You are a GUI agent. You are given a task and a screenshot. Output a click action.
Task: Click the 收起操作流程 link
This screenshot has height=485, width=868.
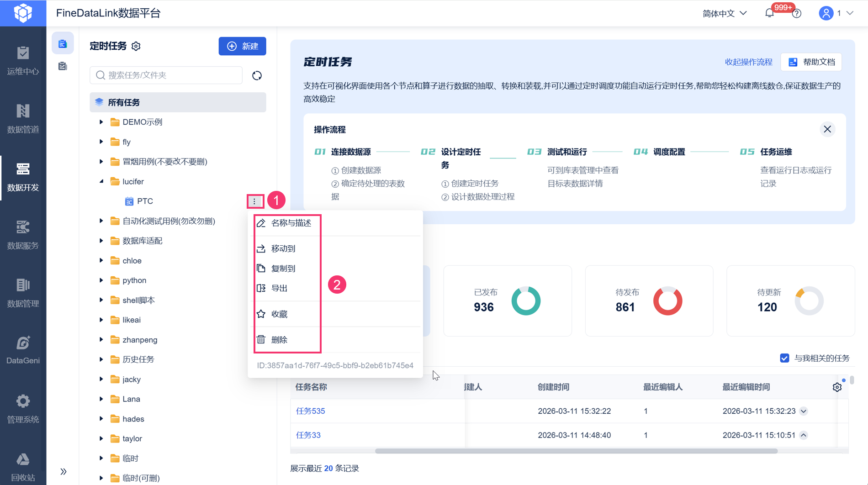click(x=748, y=62)
